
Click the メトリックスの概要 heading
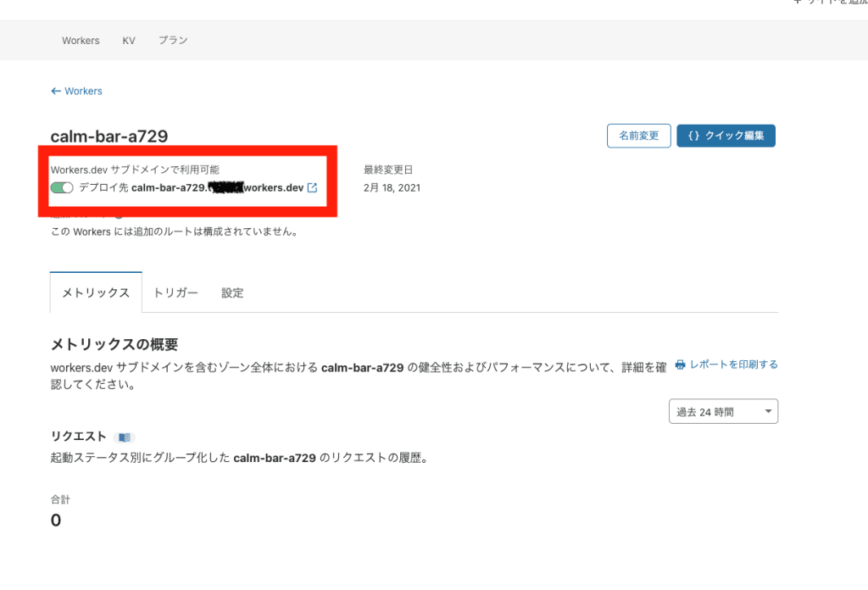coord(114,344)
